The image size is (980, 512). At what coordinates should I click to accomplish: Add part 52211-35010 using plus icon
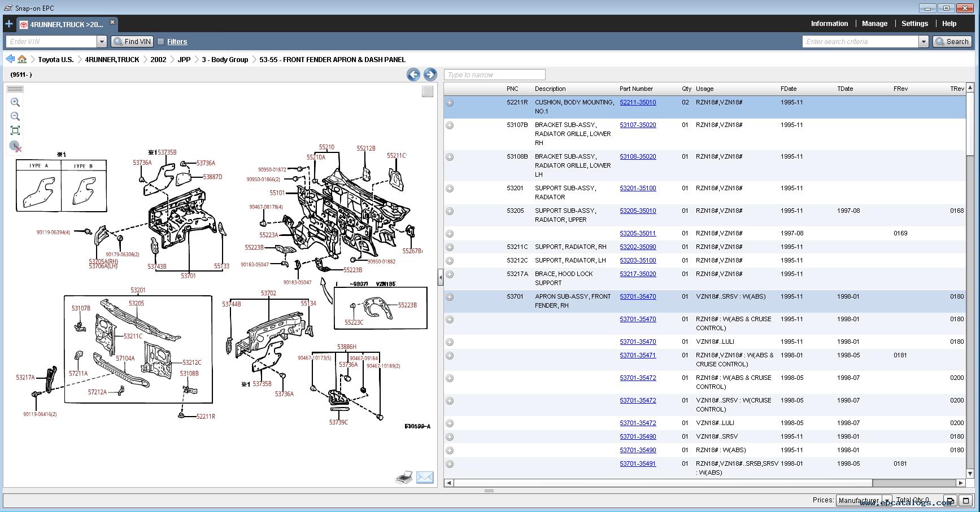click(450, 103)
